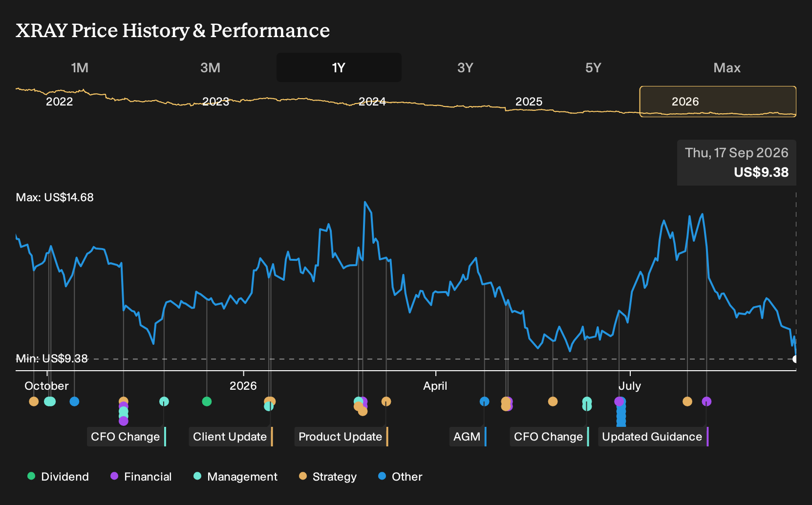
Task: Select the 1Y time range tab
Action: tap(339, 67)
